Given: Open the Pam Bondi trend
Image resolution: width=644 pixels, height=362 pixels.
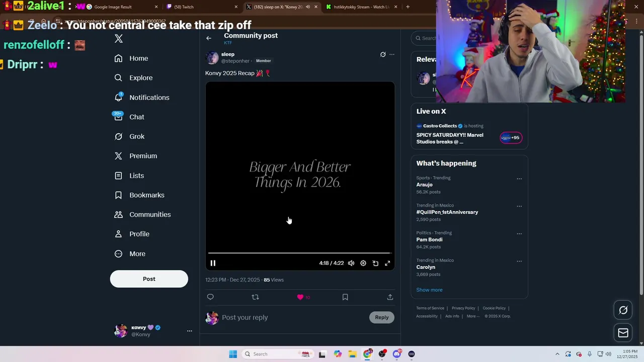Looking at the screenshot, I should 429,240.
